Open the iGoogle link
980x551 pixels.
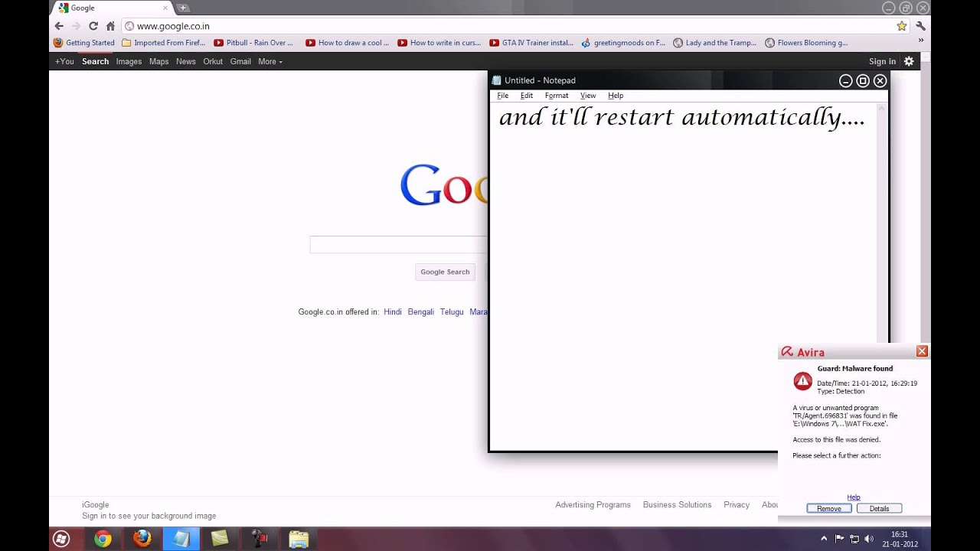96,505
